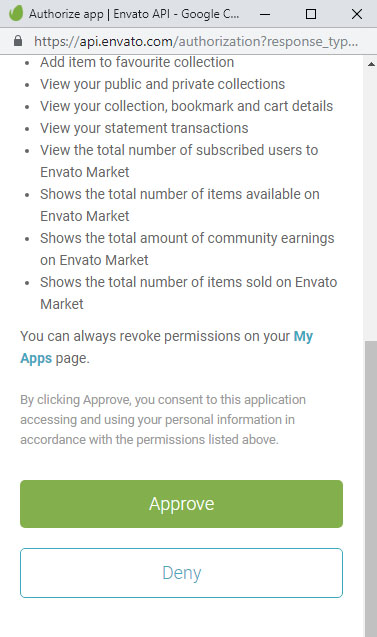Click 'View your statement transactions' permission line
The image size is (377, 637).
tap(144, 128)
